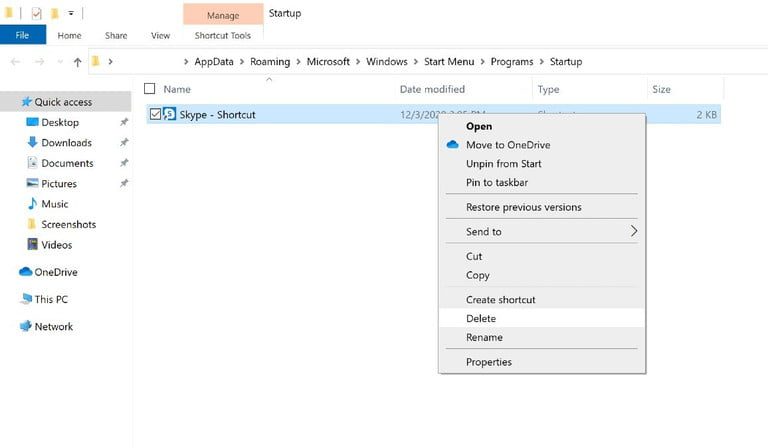The height and width of the screenshot is (448, 768).
Task: Sort by the Date modified column header
Action: point(432,89)
